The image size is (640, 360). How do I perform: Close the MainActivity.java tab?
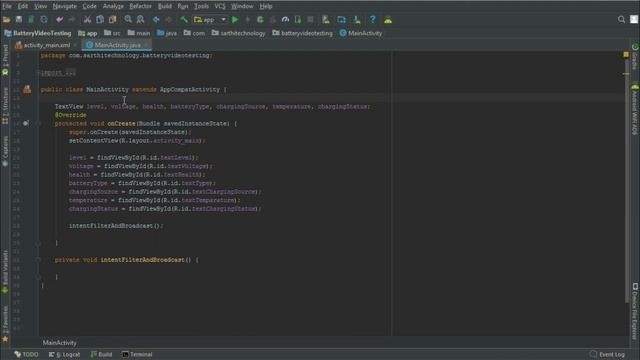pos(146,45)
